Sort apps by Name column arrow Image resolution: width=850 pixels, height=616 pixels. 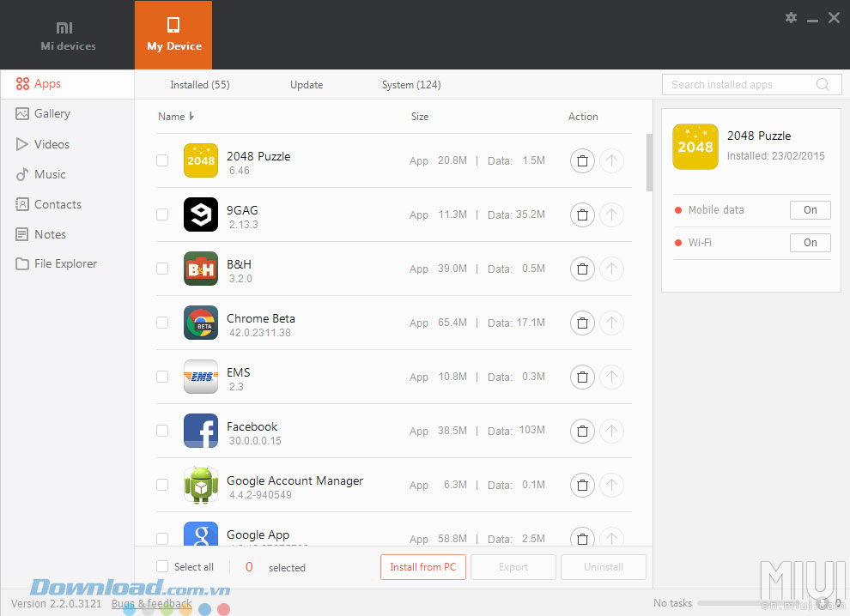pyautogui.click(x=191, y=117)
